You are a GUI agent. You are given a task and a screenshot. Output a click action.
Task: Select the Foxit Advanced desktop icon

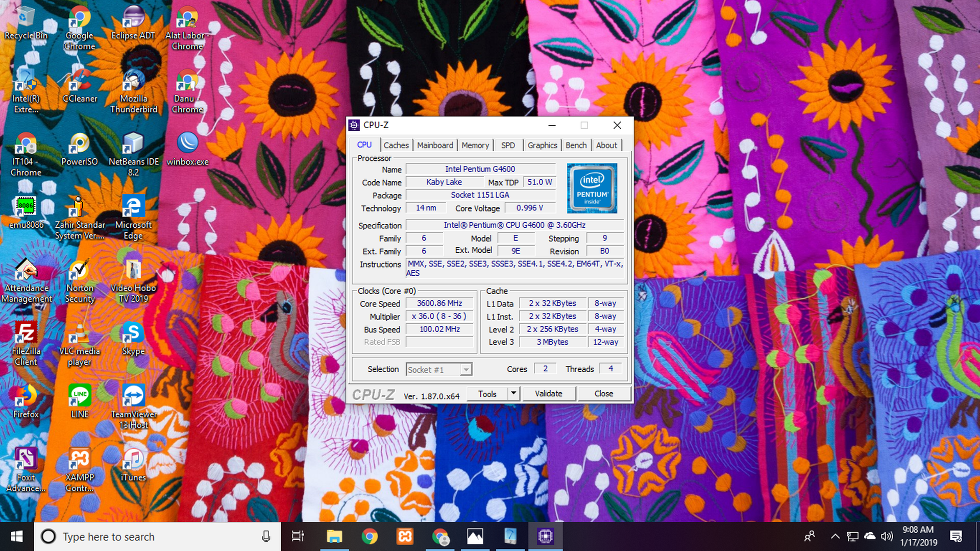[26, 470]
